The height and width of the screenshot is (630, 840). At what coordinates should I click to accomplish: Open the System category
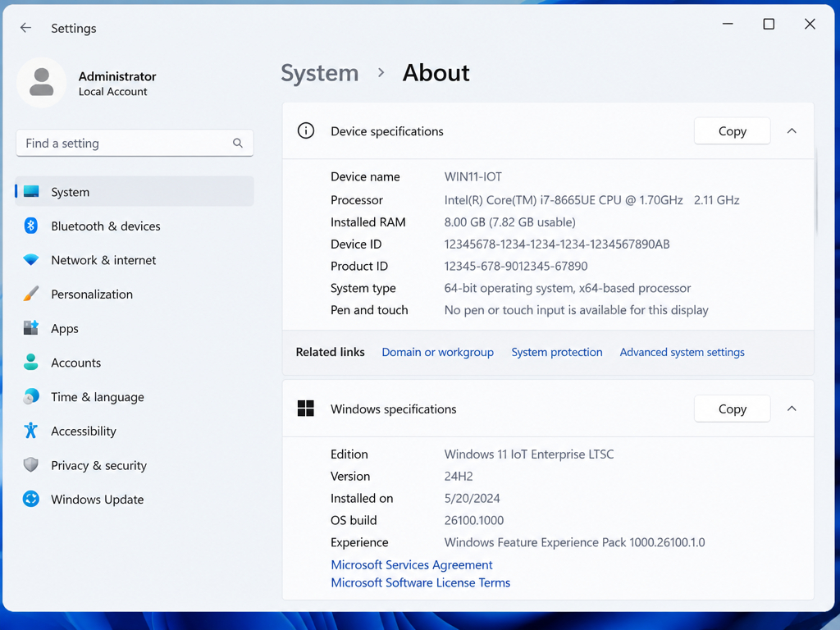[x=135, y=191]
